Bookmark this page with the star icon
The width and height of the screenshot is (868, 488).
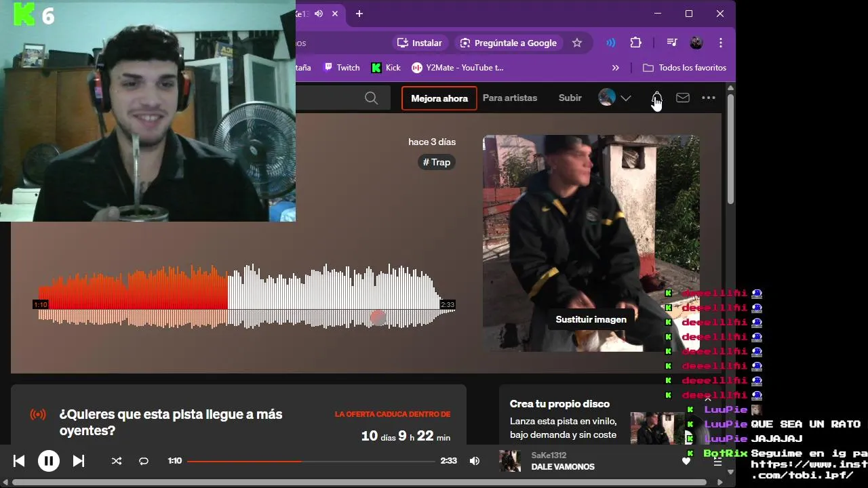coord(577,43)
